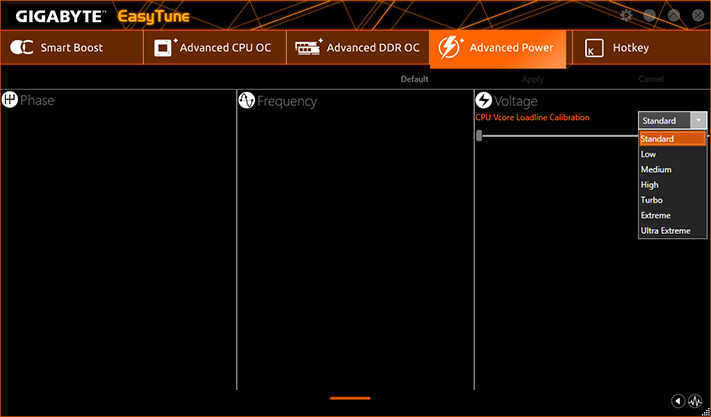Click the Loadline Calibration slider handle
The image size is (711, 417).
click(479, 135)
